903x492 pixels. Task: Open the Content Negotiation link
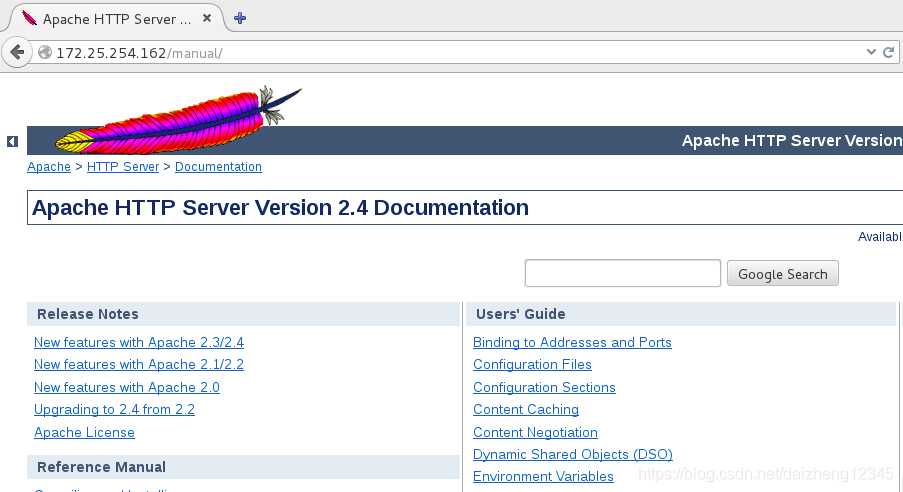pos(535,432)
